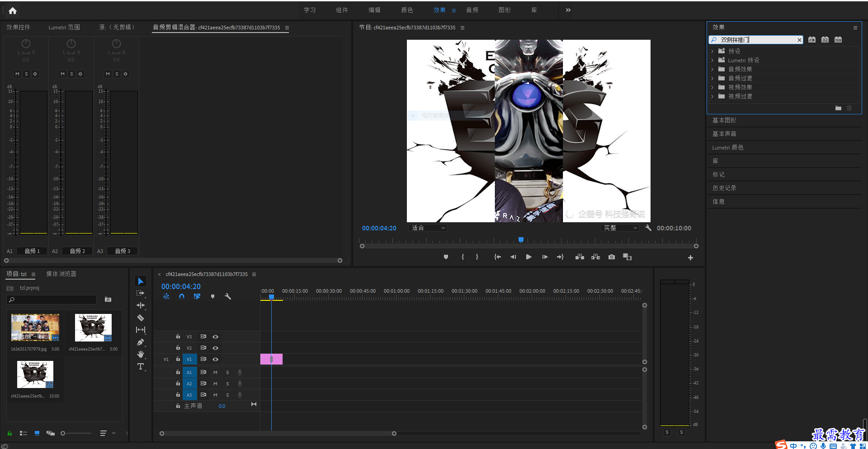Open the 媒体浏览器 tab
This screenshot has height=449, width=868.
(x=61, y=274)
